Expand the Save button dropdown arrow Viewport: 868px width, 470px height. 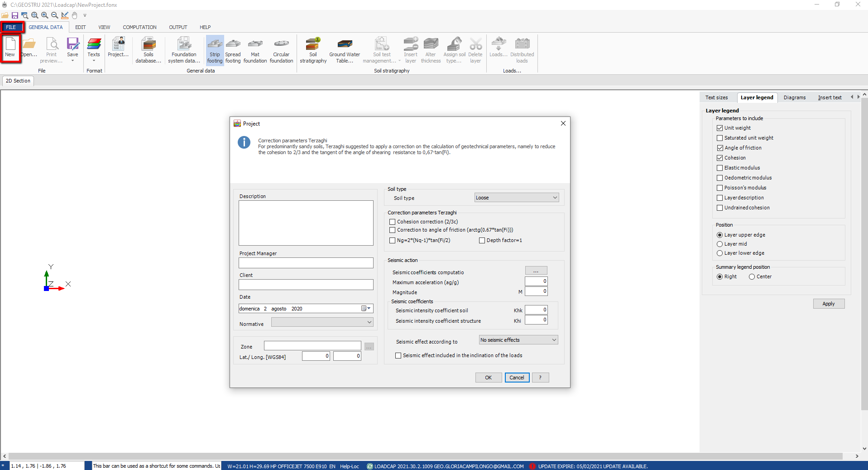pos(72,61)
